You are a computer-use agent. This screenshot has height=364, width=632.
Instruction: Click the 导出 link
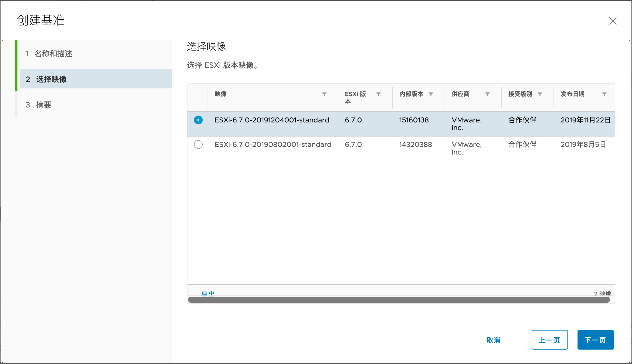pyautogui.click(x=208, y=294)
